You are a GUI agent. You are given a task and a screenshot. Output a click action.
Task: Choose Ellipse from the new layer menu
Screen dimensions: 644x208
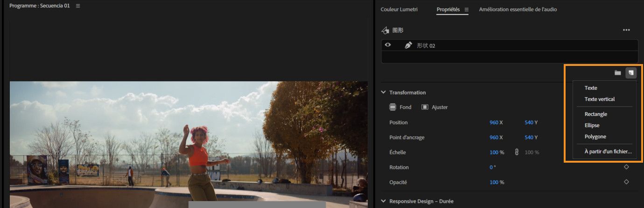(x=592, y=125)
